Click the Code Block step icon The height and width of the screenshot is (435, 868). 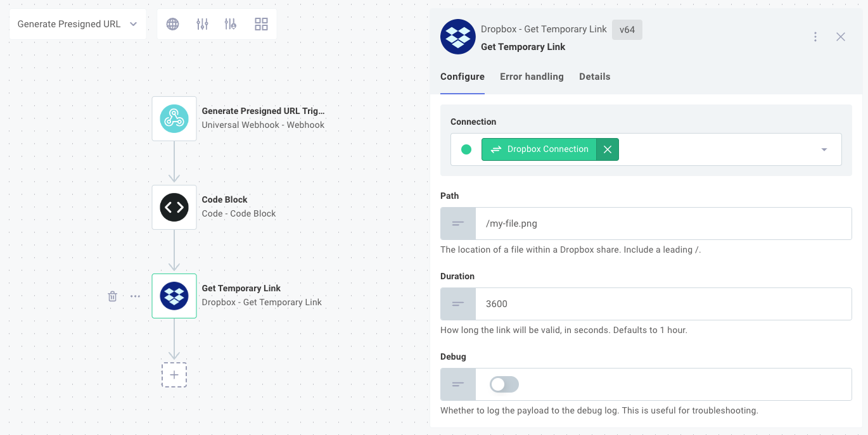coord(174,207)
